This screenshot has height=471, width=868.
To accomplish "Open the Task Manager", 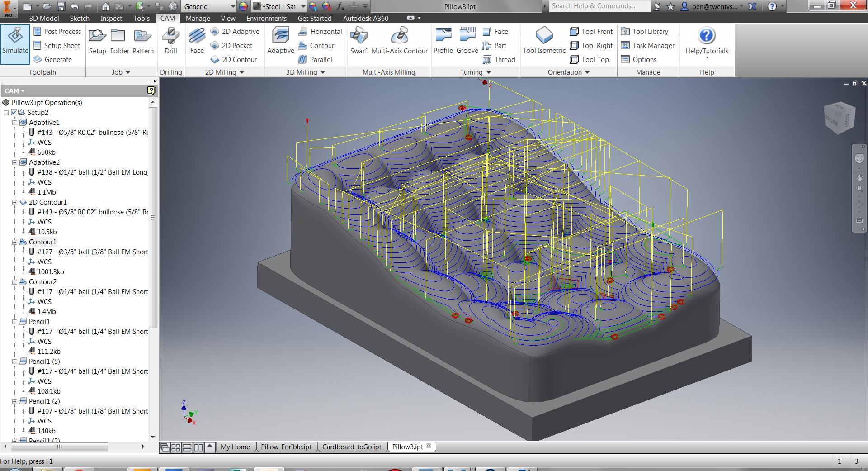I will [648, 46].
